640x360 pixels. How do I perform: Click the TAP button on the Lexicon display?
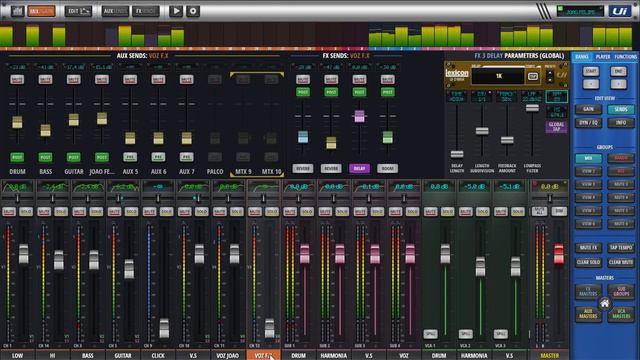[533, 76]
